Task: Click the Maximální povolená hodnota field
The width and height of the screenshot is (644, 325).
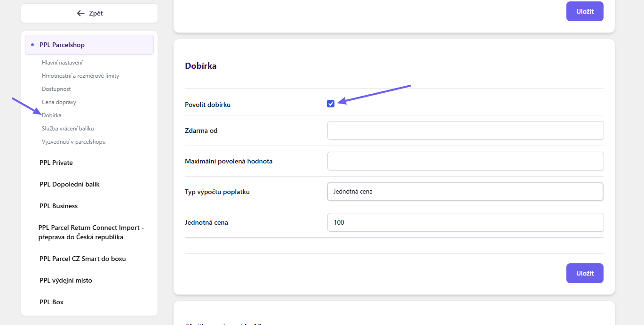Action: click(x=465, y=161)
